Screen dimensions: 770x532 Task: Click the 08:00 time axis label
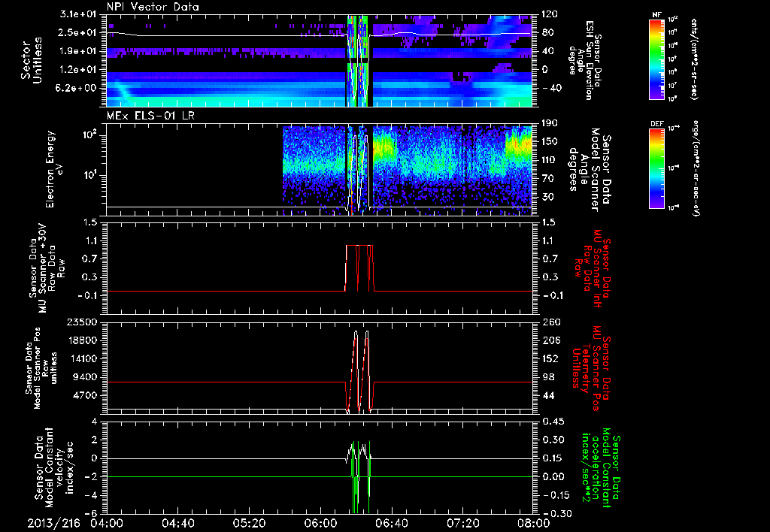point(532,522)
